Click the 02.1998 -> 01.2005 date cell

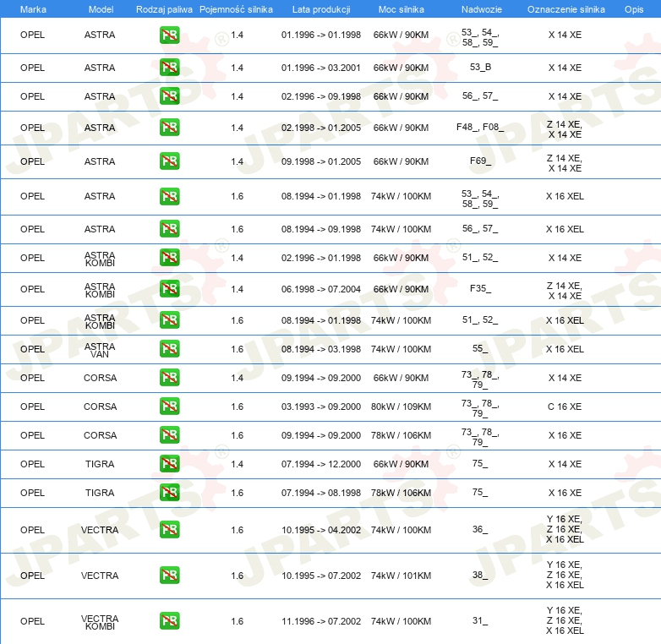pyautogui.click(x=321, y=128)
